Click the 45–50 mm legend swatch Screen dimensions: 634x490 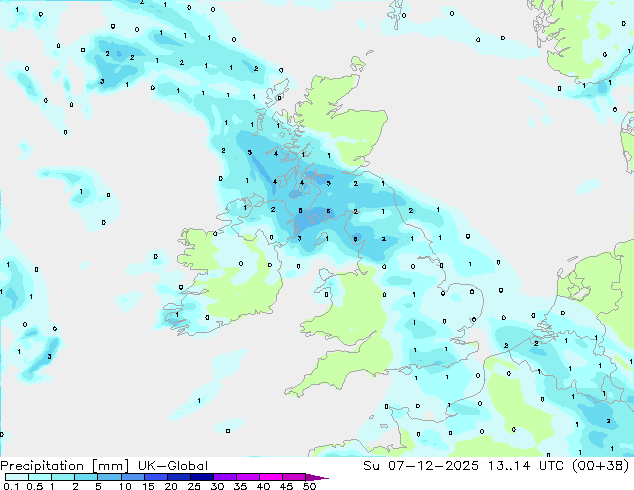pos(294,477)
